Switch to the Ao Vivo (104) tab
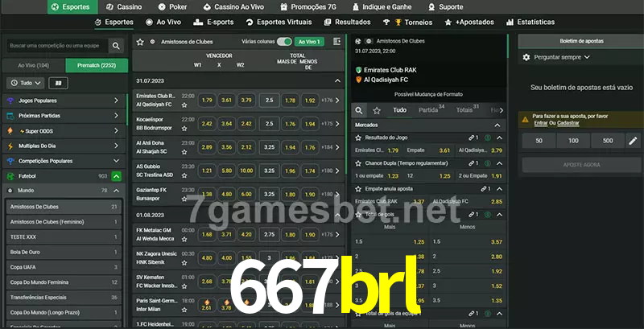 tap(33, 65)
